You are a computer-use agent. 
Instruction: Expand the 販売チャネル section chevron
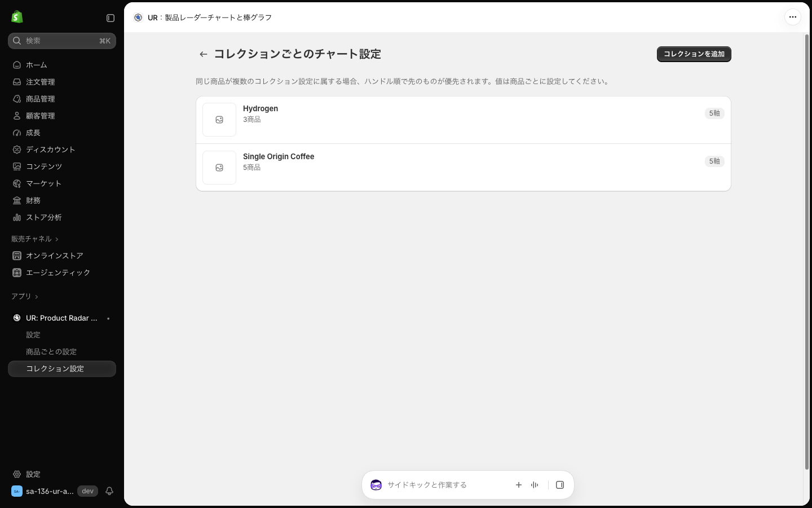coord(57,239)
